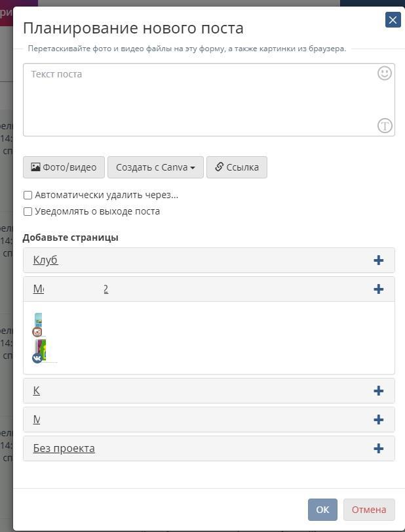Tick Уведомлять о выходе поста checkbox
Viewport: 405px width, 532px height.
[28, 211]
